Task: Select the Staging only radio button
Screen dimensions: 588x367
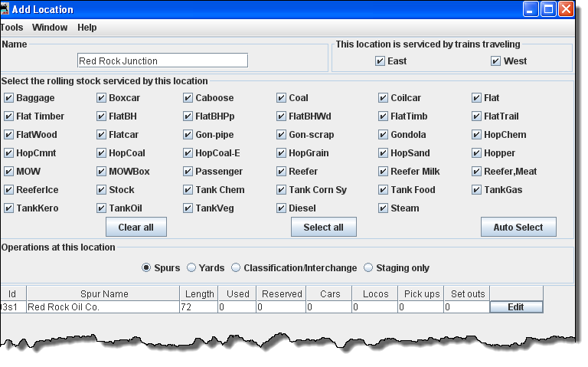Action: pos(368,268)
